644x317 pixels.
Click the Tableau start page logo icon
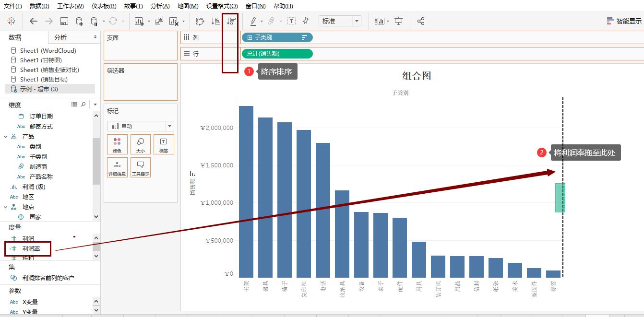point(11,21)
